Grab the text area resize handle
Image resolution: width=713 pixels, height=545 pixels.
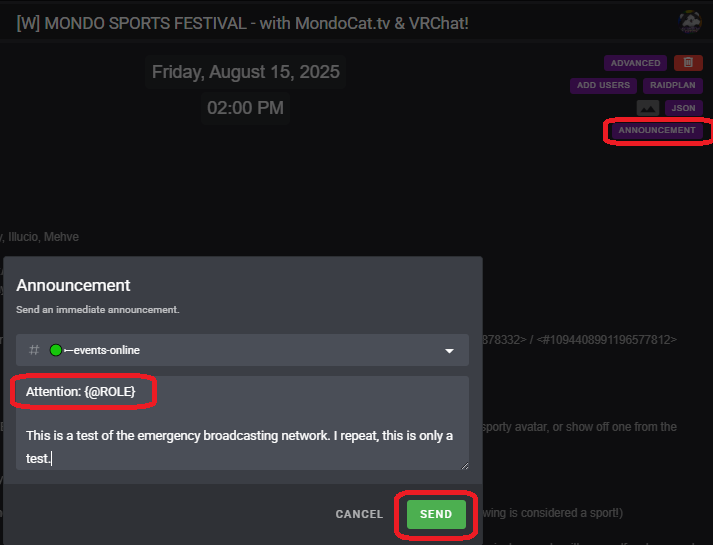tap(464, 465)
